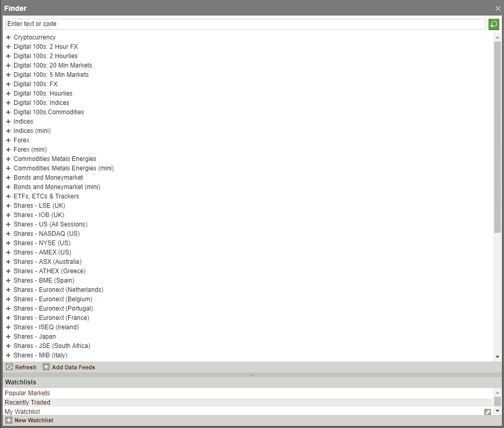
Task: Select Shares - Japan
Action: [35, 337]
